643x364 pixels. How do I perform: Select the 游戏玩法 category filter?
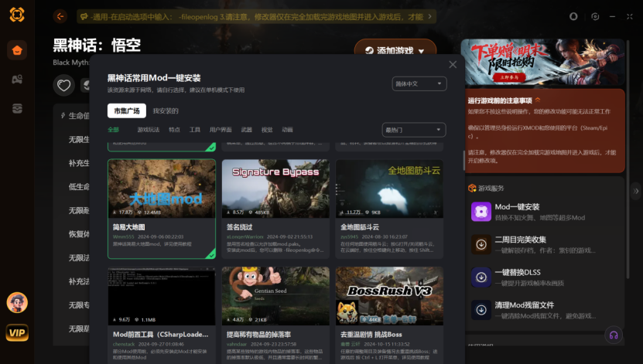149,130
